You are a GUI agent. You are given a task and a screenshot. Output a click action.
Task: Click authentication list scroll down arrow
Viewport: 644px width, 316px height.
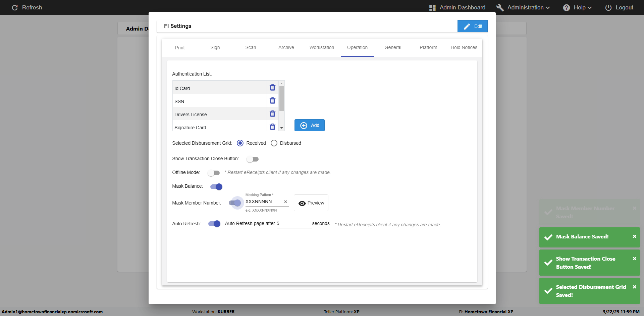281,128
